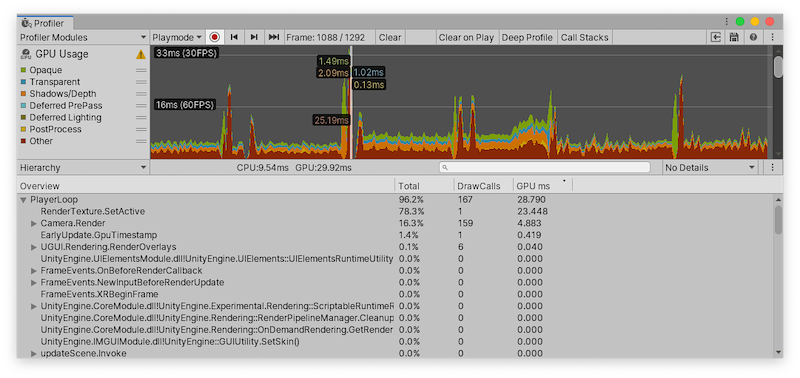Open the Hierarchy view dropdown
The width and height of the screenshot is (800, 378).
(83, 167)
